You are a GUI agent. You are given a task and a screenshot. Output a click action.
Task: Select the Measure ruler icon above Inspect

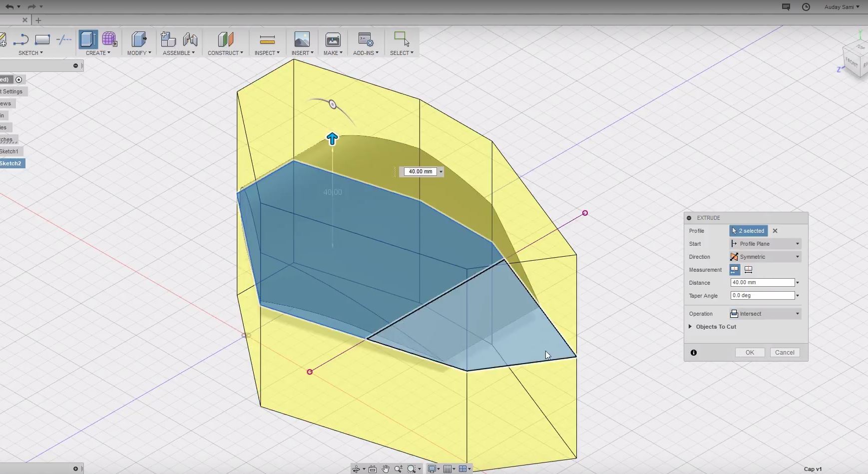267,39
